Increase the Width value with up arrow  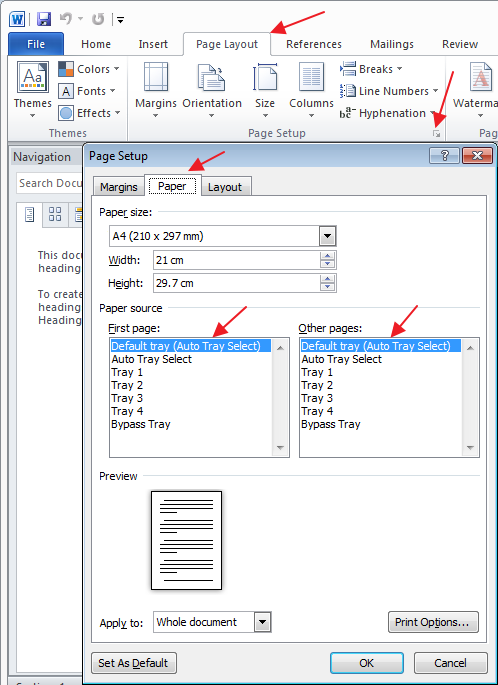tap(327, 256)
